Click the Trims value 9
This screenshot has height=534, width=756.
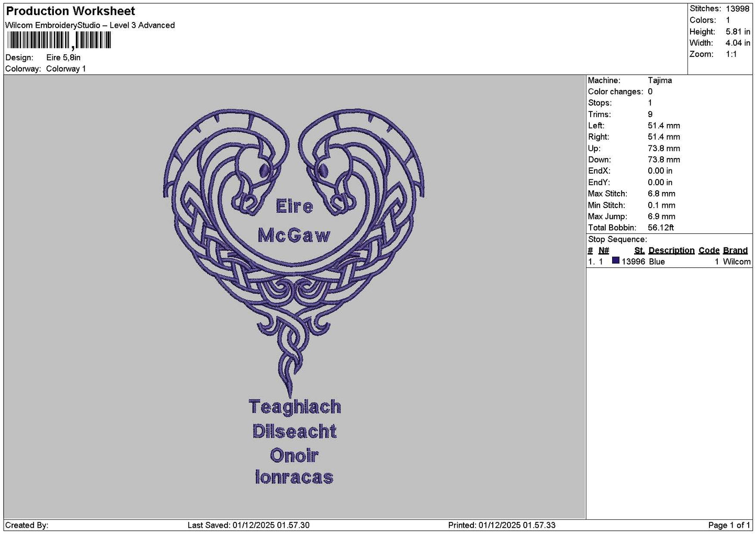click(x=650, y=115)
